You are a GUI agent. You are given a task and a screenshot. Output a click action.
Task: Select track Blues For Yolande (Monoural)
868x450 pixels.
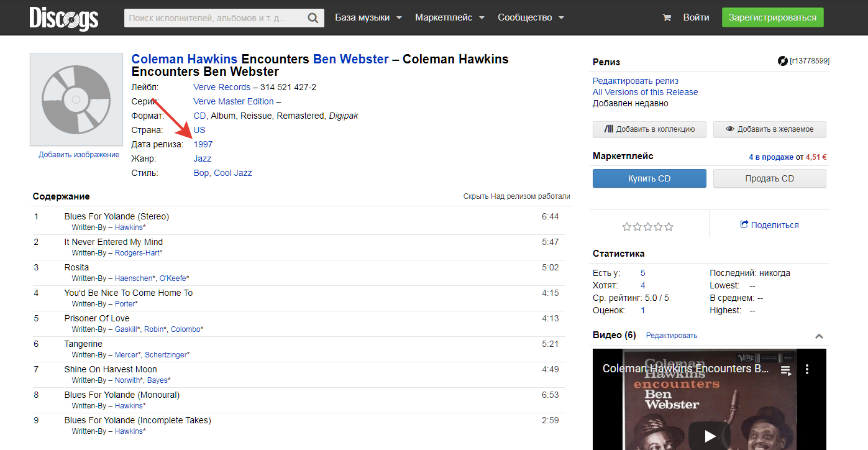122,395
